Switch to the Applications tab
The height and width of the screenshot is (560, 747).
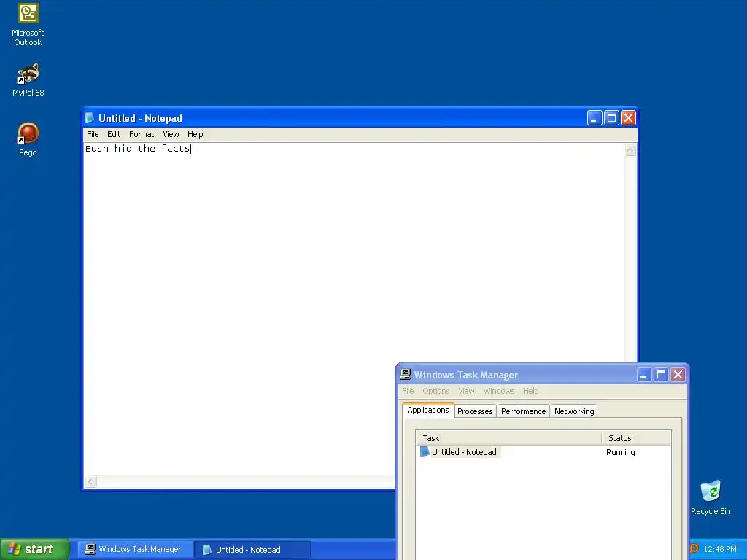pyautogui.click(x=427, y=410)
